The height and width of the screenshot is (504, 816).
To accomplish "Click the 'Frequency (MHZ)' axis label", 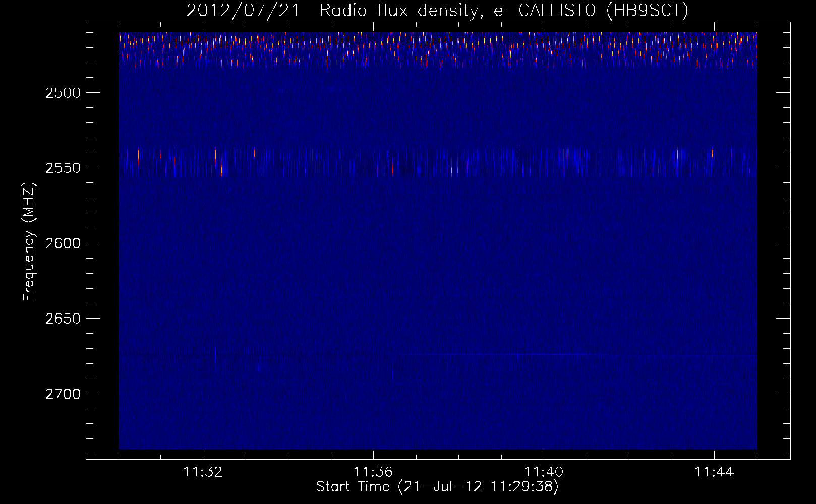I will pyautogui.click(x=29, y=242).
